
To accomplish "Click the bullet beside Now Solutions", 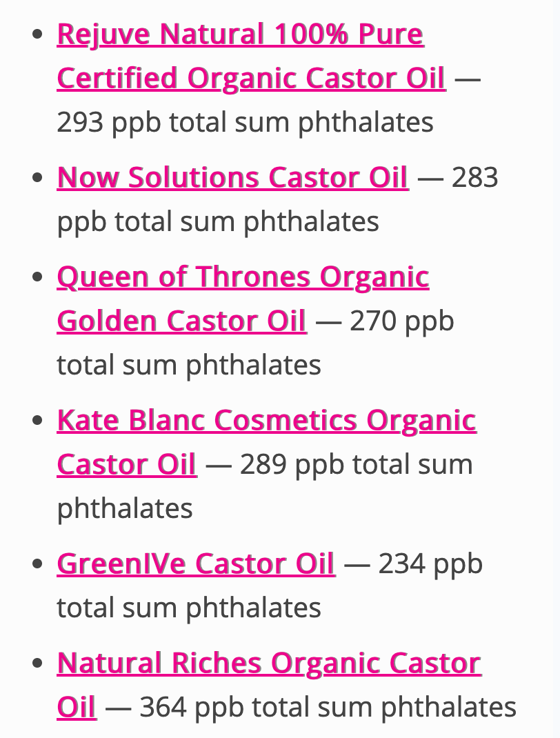I will click(x=38, y=177).
